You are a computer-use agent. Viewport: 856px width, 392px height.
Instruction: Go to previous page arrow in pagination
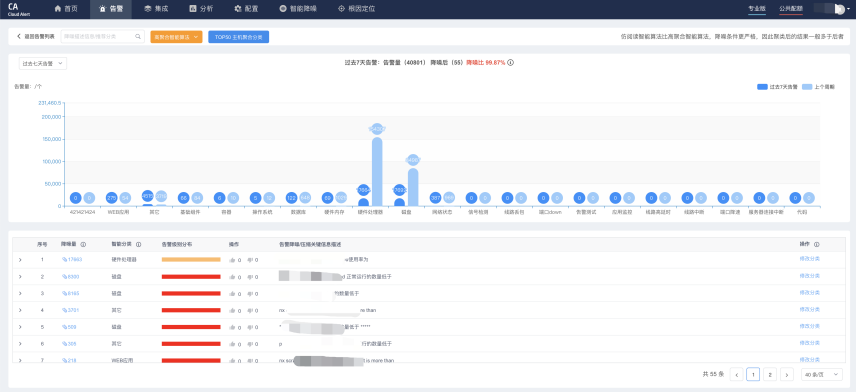pyautogui.click(x=736, y=375)
